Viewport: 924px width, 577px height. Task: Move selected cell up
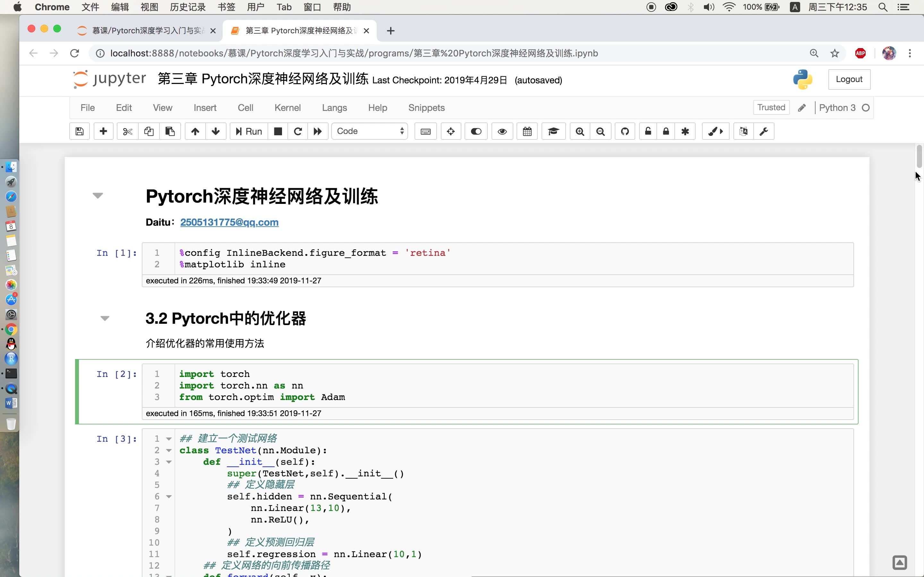[195, 131]
